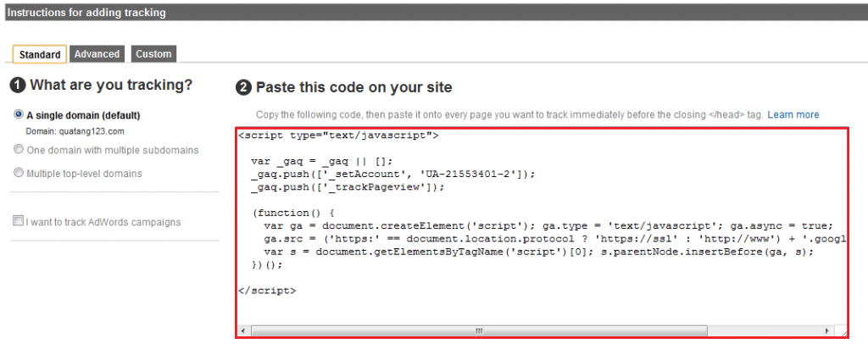The image size is (868, 355).
Task: Open the Standard tracking tab
Action: click(x=39, y=55)
